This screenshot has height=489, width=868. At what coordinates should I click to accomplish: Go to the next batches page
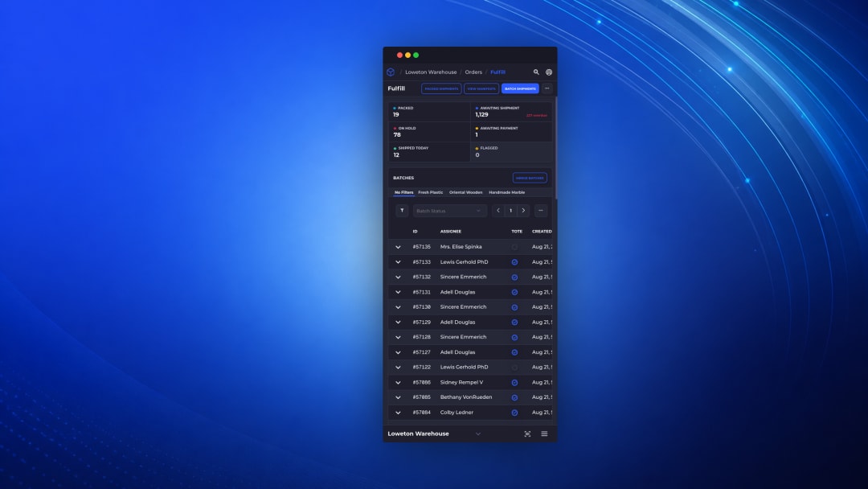(523, 211)
